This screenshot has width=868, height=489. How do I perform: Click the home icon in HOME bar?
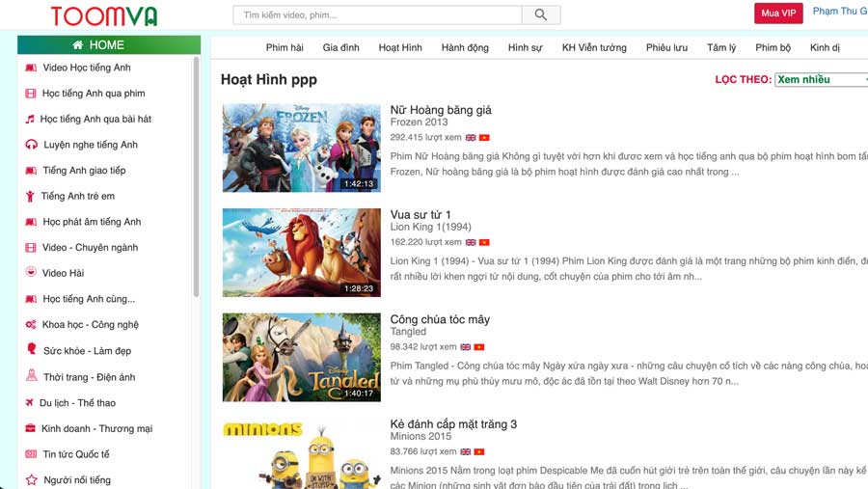(x=78, y=45)
